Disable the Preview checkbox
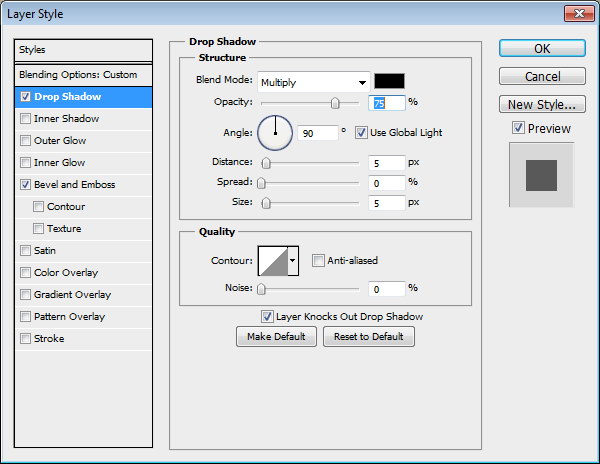600x464 pixels. point(517,128)
